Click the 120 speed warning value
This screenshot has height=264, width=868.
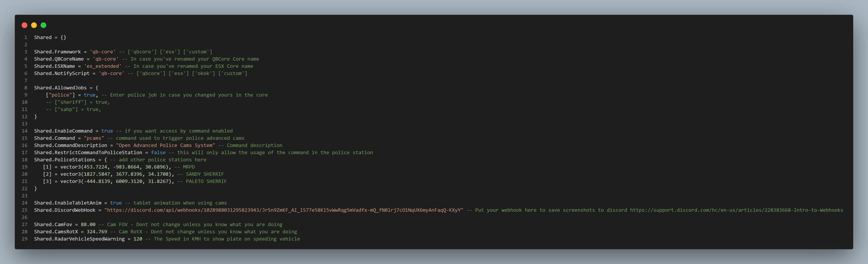pos(138,239)
